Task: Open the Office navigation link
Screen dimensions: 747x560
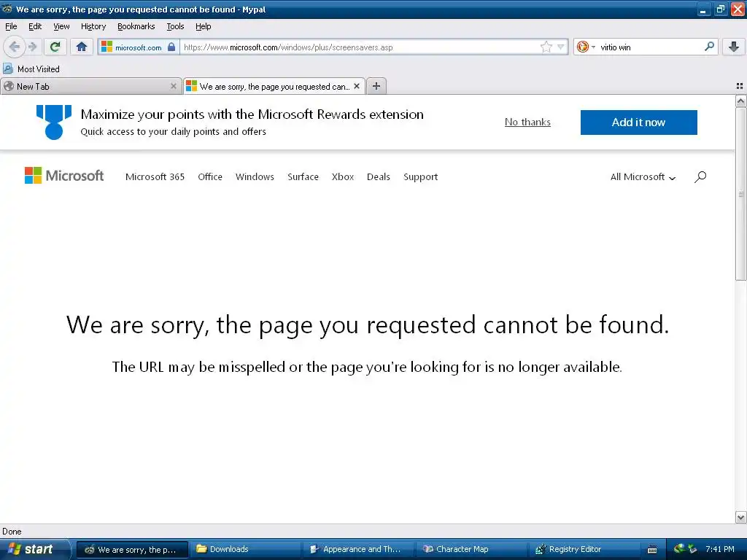Action: point(210,176)
